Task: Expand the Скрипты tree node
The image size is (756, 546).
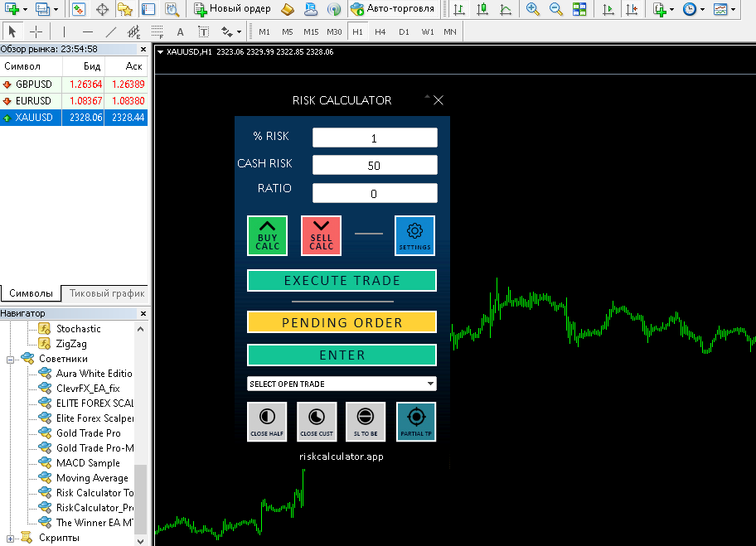Action: point(11,538)
